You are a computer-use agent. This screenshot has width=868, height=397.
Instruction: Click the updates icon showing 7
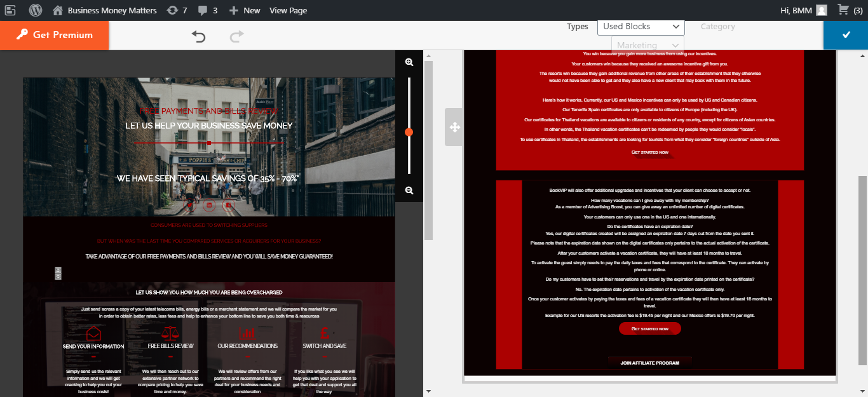click(177, 10)
